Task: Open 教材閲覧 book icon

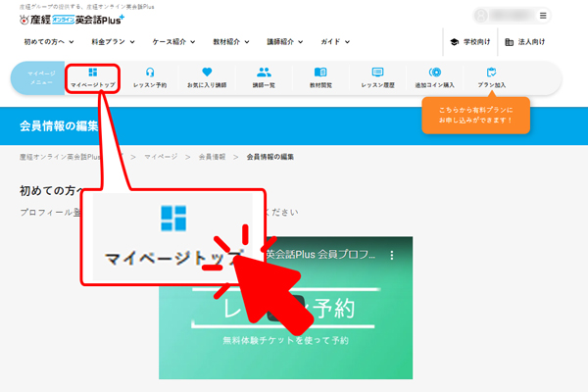Action: (x=319, y=73)
